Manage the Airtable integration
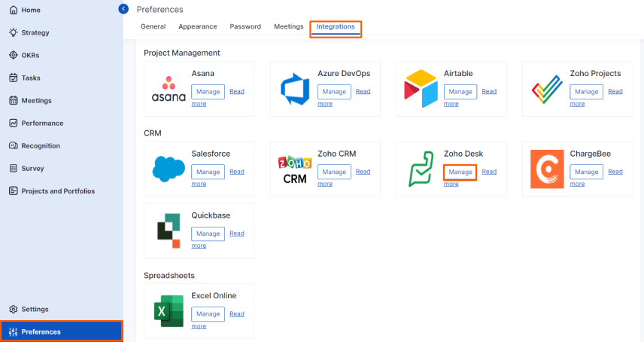 point(460,92)
